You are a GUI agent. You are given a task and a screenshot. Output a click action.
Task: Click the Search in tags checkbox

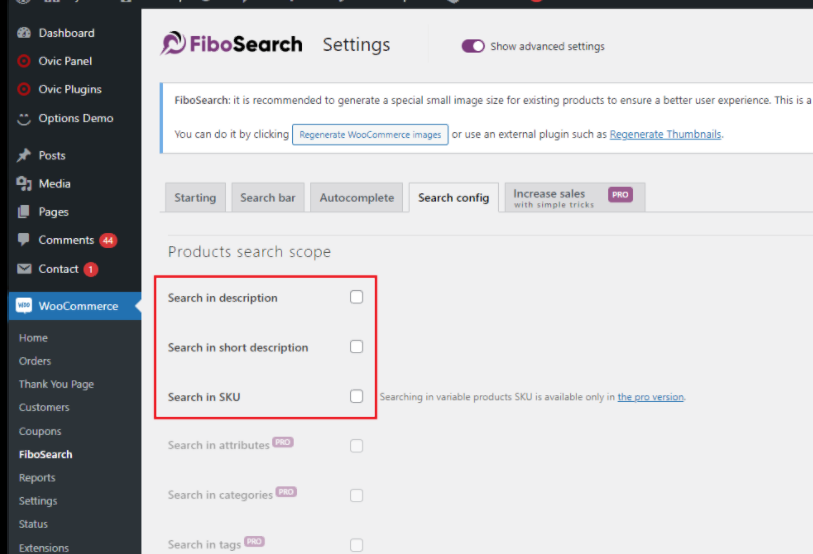click(356, 545)
